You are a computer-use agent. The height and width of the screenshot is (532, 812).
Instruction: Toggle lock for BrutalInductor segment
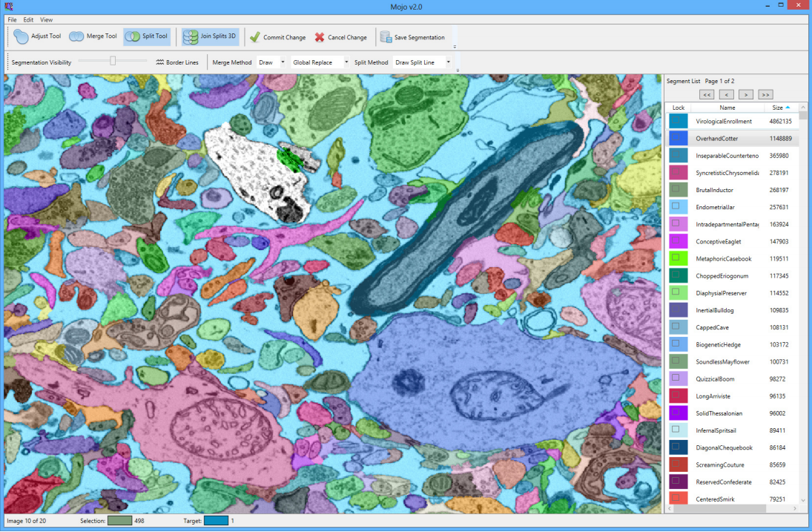pyautogui.click(x=676, y=188)
